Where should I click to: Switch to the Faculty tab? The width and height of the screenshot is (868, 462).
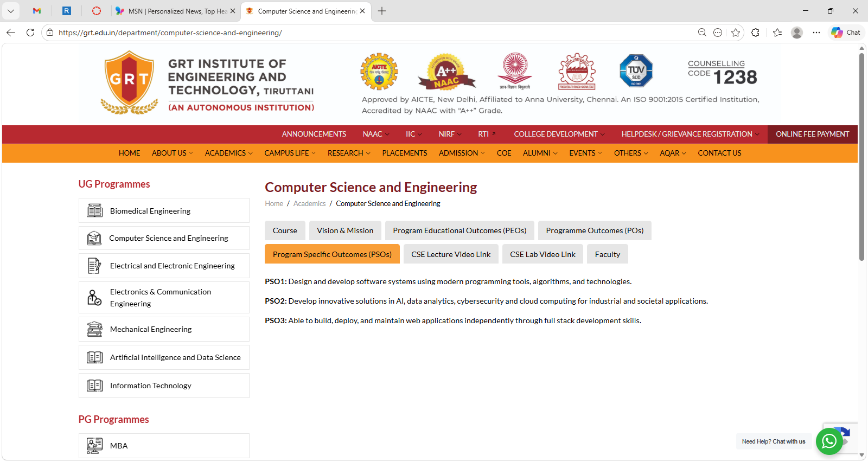click(x=607, y=254)
